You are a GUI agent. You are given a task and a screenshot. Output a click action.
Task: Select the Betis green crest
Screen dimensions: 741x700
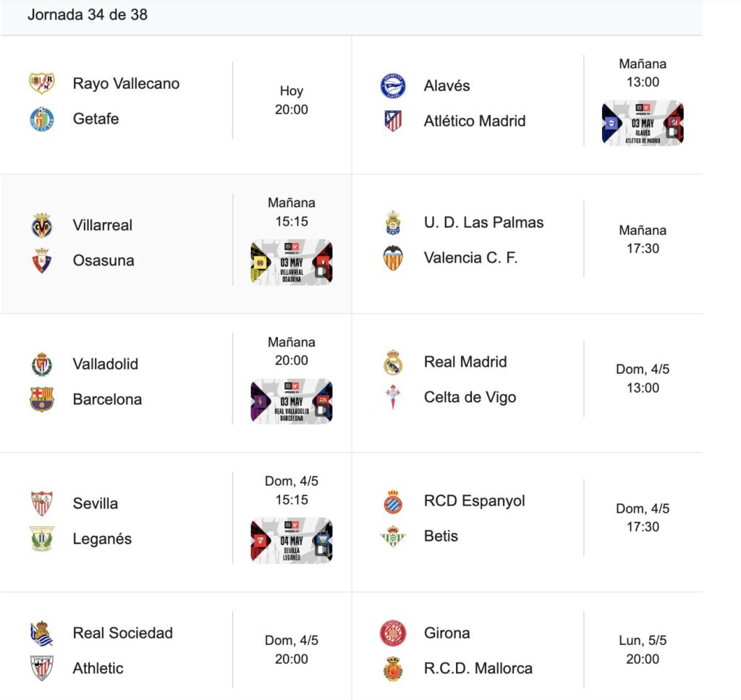(x=393, y=536)
